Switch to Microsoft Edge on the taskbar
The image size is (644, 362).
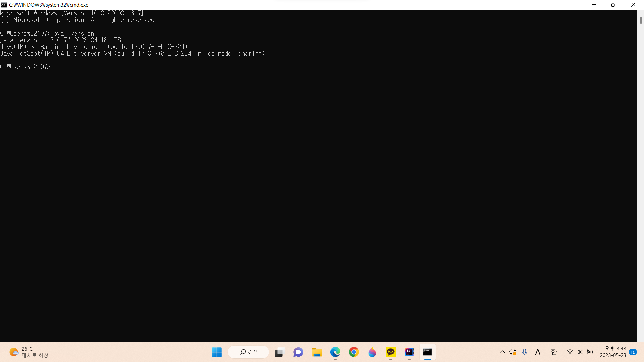pyautogui.click(x=335, y=352)
